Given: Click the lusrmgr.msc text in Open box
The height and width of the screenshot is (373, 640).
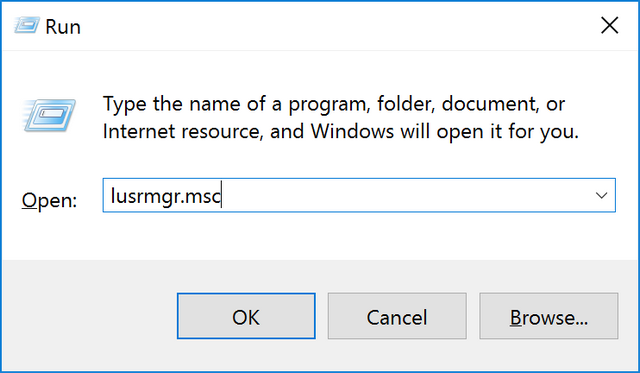Looking at the screenshot, I should point(166,196).
